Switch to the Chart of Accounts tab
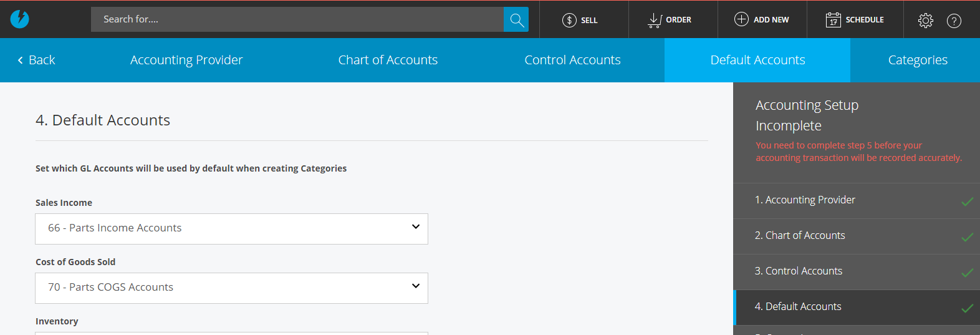The image size is (980, 335). tap(388, 60)
